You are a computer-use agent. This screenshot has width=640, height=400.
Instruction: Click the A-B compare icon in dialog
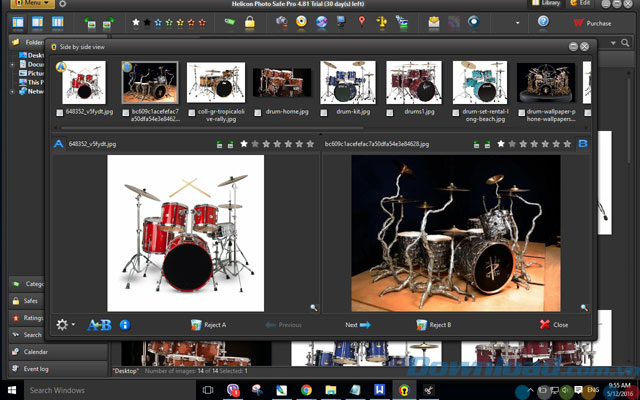click(99, 325)
